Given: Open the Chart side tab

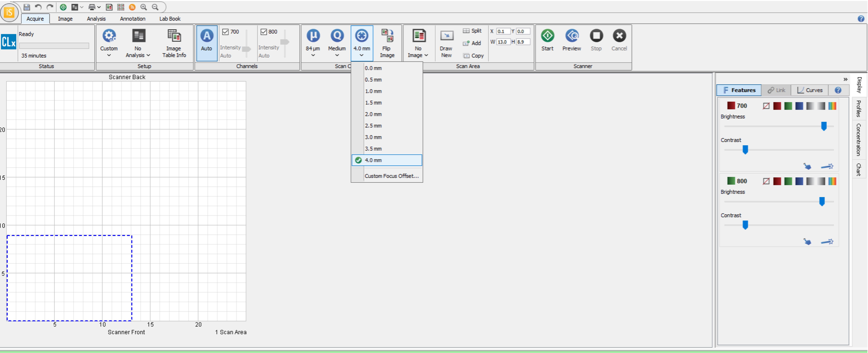Looking at the screenshot, I should click(859, 169).
